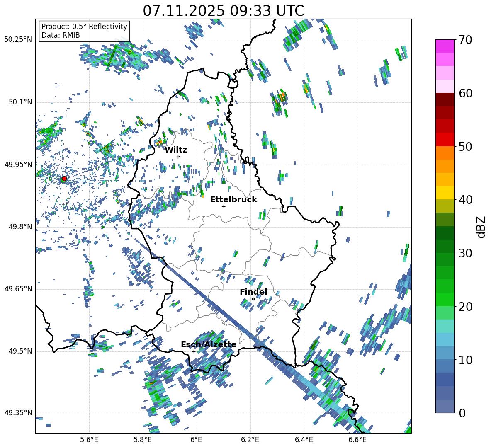The image size is (491, 448).
Task: Click the 49.65°N latitude label
Action: [18, 289]
